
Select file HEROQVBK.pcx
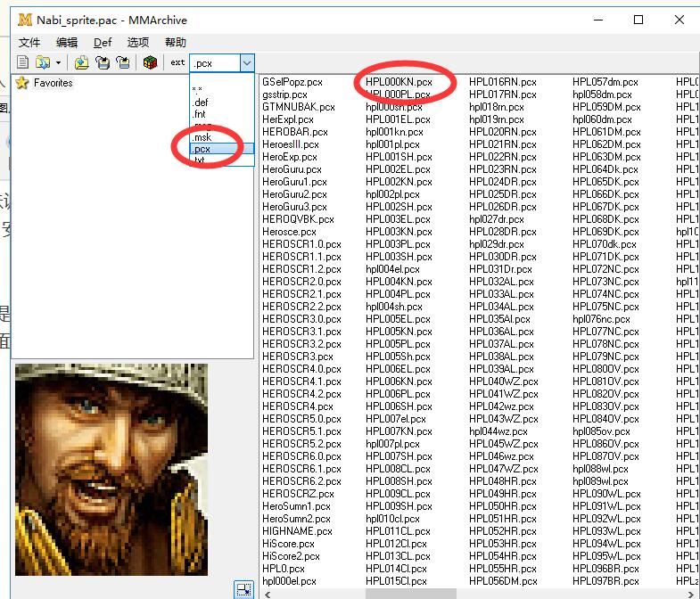click(x=298, y=219)
